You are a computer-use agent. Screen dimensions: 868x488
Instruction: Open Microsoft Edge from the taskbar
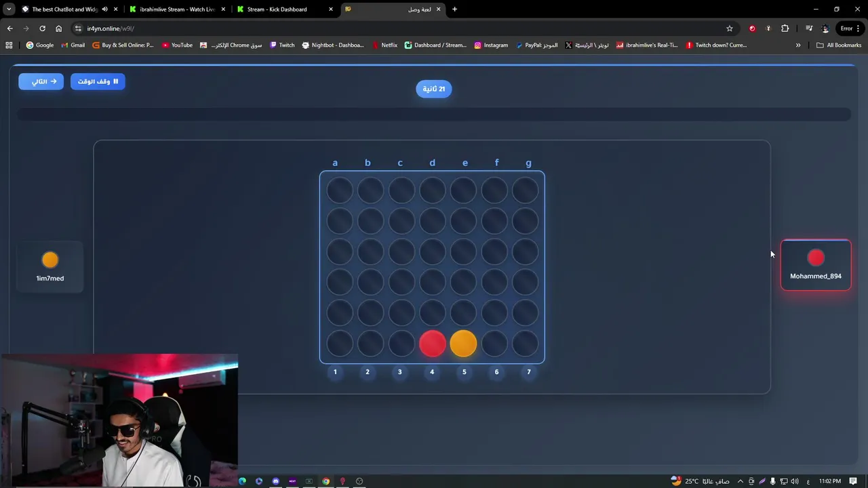pos(242,481)
